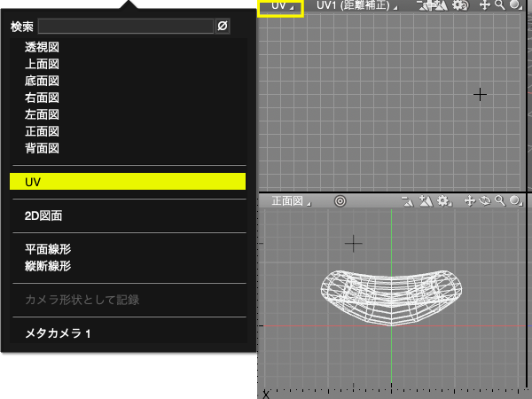Switch view to 上面図
The height and width of the screenshot is (399, 532).
click(43, 64)
